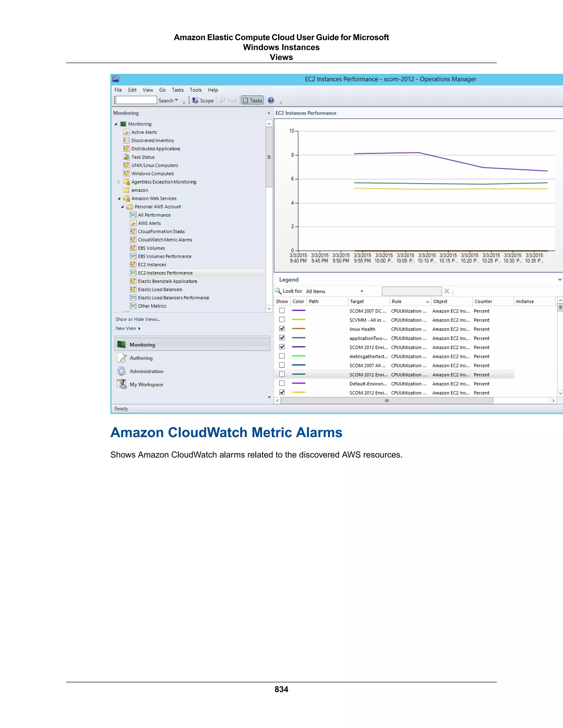This screenshot has width=563, height=728.
Task: Open EBS Volumes Performance view icon
Action: 133,256
